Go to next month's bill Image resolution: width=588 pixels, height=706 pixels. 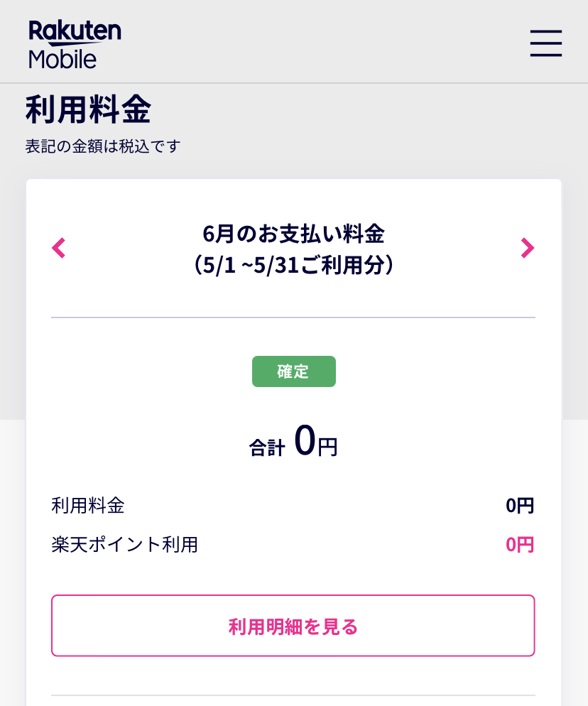[x=527, y=248]
